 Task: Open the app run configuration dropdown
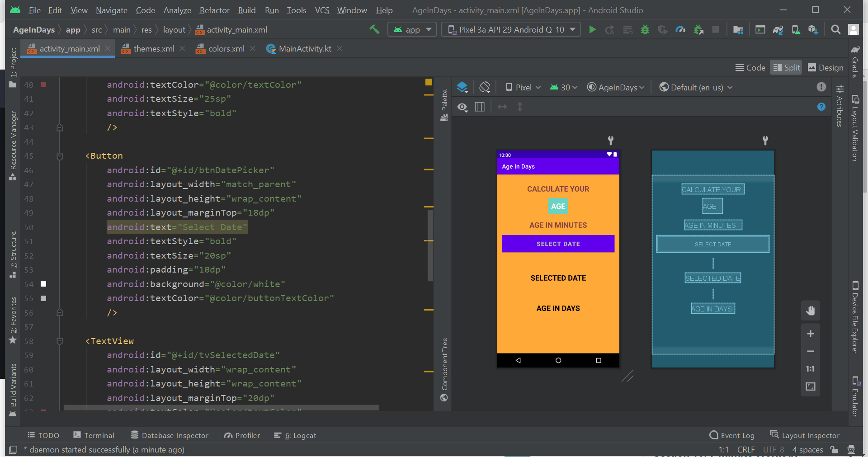coord(412,30)
